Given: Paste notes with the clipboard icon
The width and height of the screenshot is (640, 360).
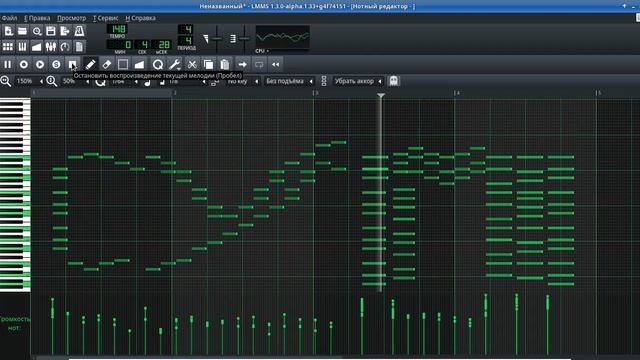Looking at the screenshot, I should tap(224, 64).
